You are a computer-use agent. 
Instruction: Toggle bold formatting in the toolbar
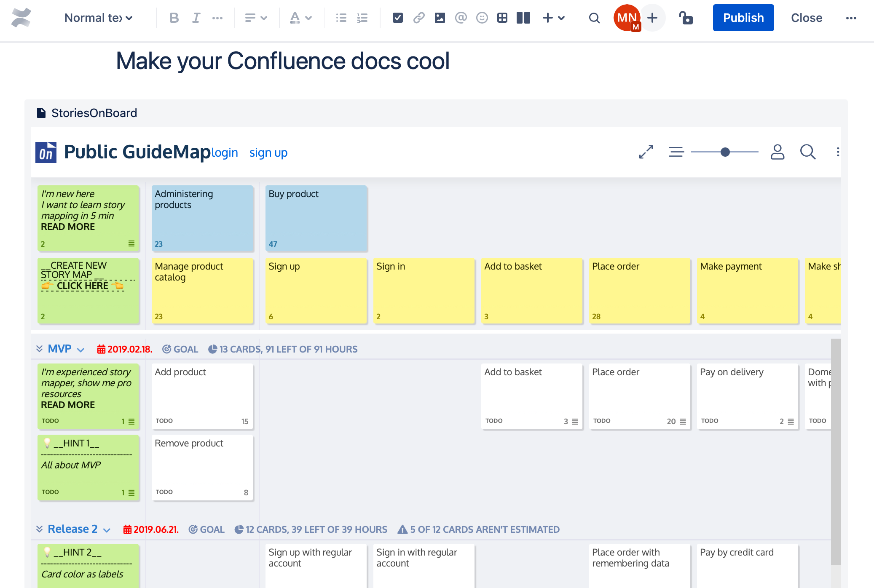tap(173, 18)
